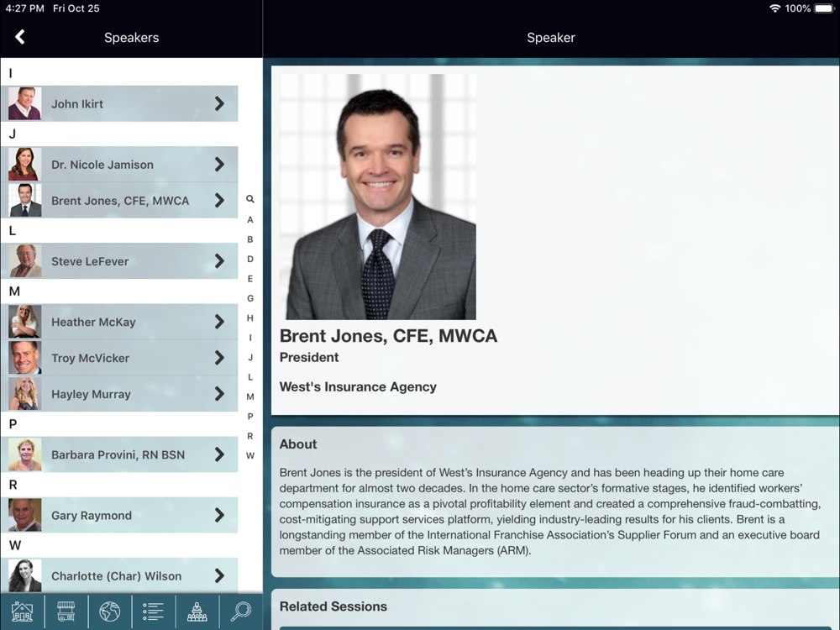Open the globe tab in bottom toolbar
Screen dimensions: 840x630
[110, 612]
